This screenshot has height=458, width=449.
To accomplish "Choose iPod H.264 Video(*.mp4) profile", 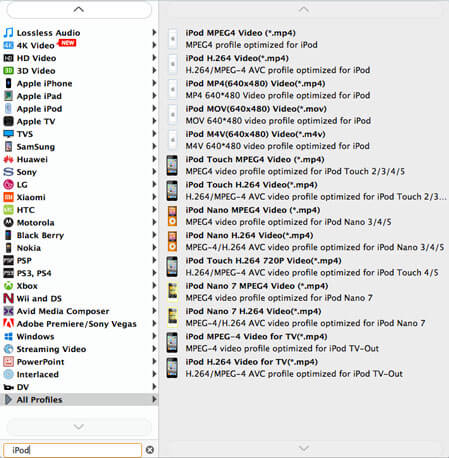I will 304,64.
